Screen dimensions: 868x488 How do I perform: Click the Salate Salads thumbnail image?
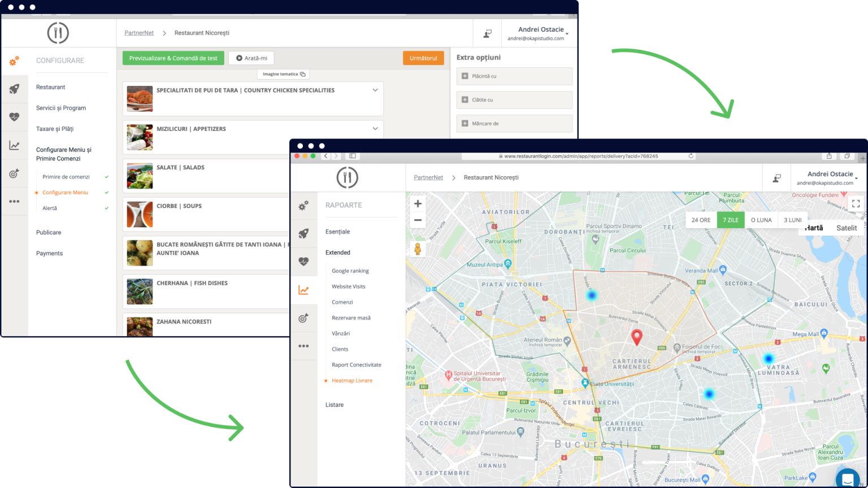pyautogui.click(x=140, y=176)
